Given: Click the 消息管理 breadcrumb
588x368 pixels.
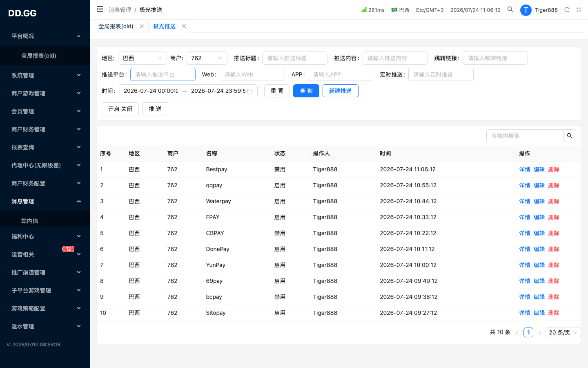Looking at the screenshot, I should 120,10.
